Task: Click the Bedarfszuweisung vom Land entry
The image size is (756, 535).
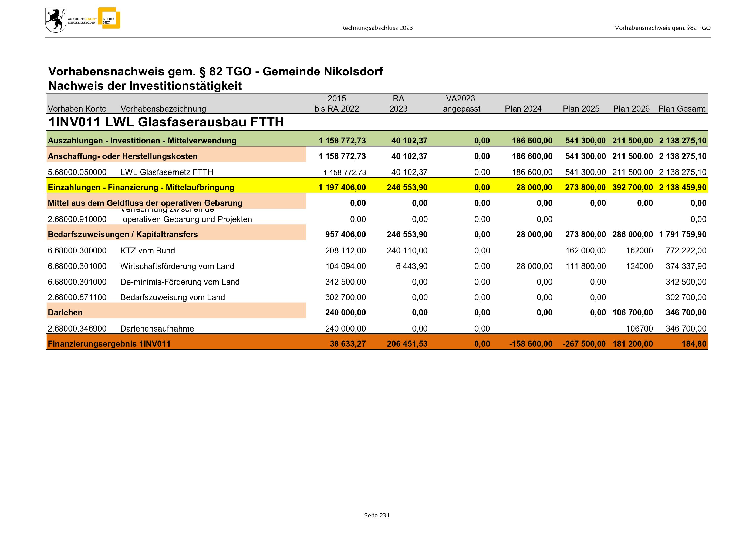Action: [x=173, y=297]
